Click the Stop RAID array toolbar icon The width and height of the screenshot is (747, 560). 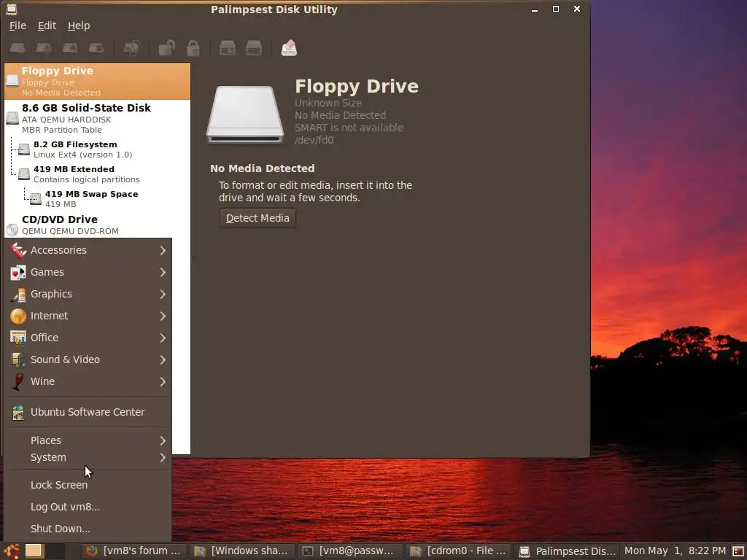pos(253,48)
